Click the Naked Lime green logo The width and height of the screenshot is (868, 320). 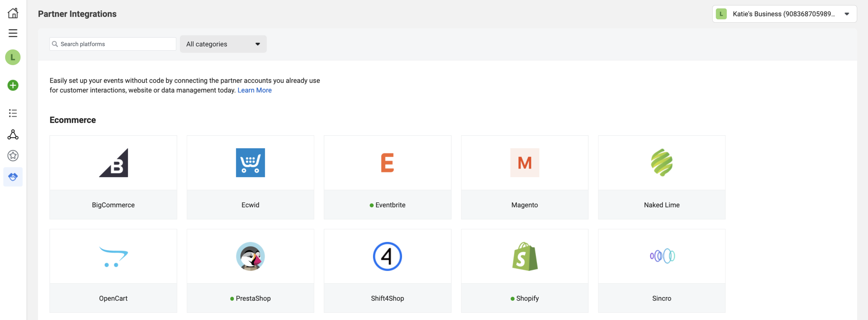coord(662,163)
